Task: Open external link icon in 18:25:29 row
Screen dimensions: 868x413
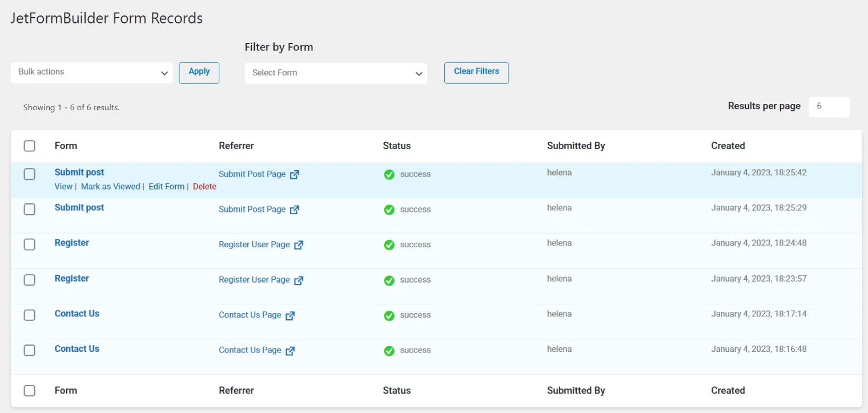Action: (x=295, y=210)
